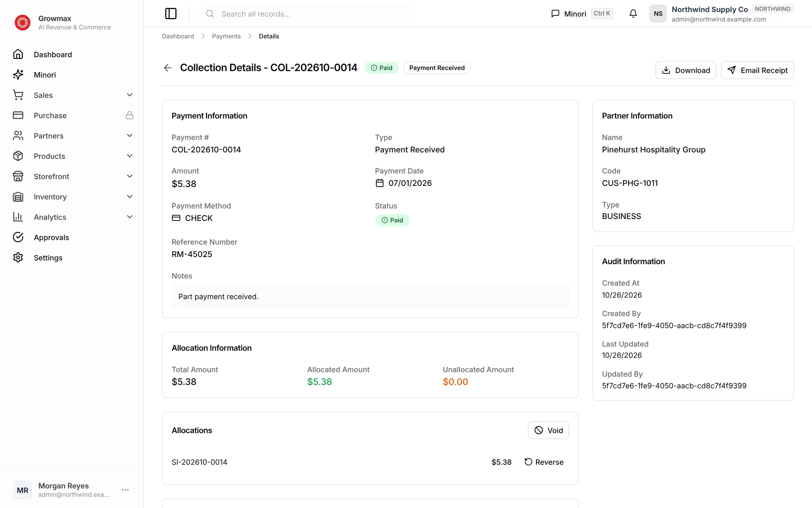Click the Sales cart icon

click(18, 95)
